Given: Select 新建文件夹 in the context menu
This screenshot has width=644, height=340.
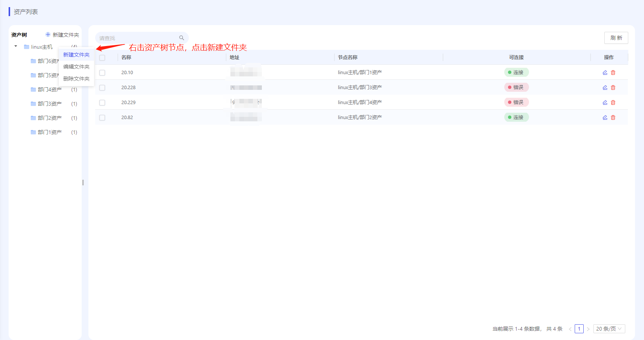Looking at the screenshot, I should [x=76, y=55].
